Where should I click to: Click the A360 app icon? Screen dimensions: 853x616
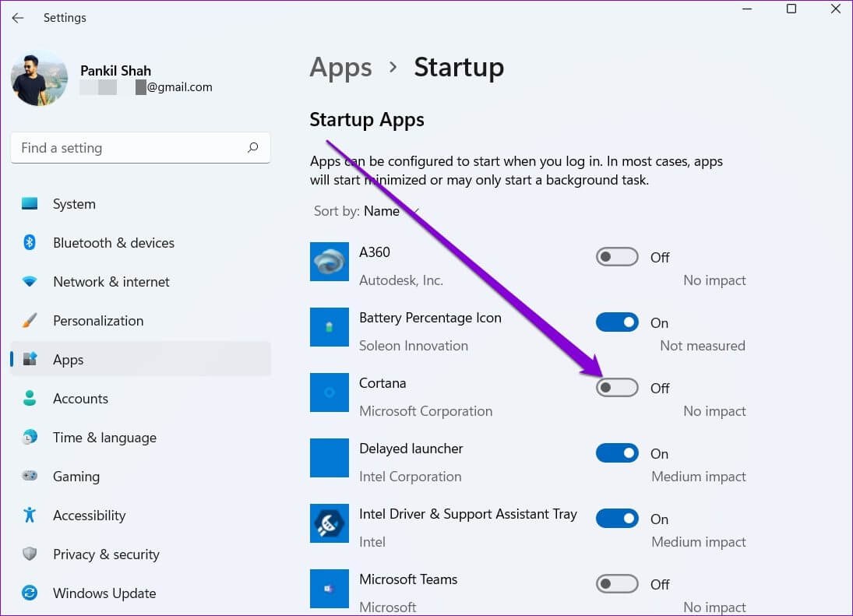click(x=329, y=262)
